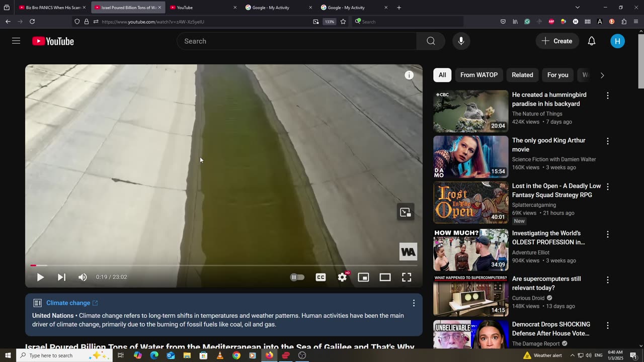Open options for Lost in the Open video
644x362 pixels.
[x=607, y=187]
